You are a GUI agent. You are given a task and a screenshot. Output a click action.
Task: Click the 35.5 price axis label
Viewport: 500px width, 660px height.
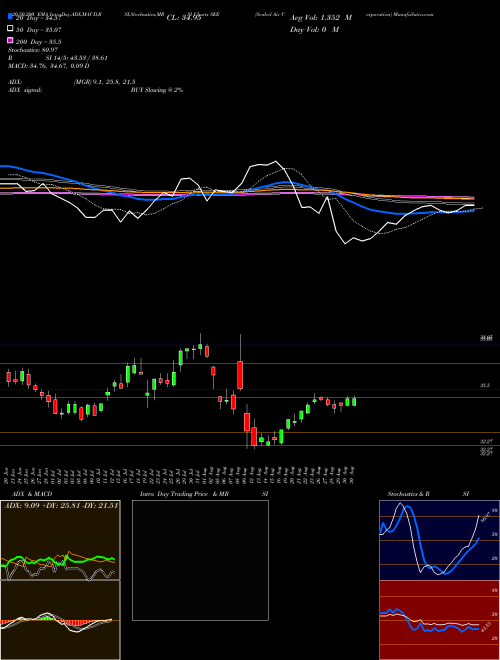coord(485,385)
